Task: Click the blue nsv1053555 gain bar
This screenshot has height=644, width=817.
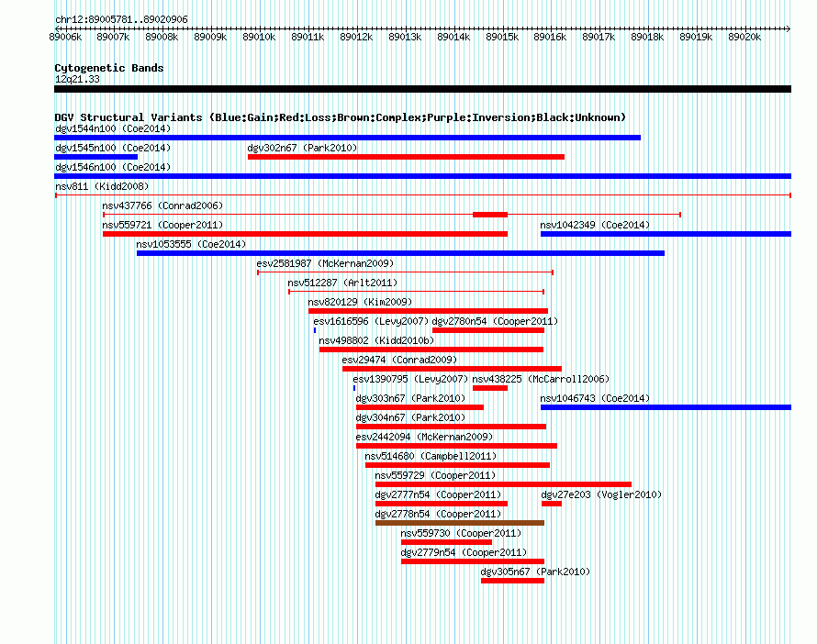Action: click(x=400, y=253)
